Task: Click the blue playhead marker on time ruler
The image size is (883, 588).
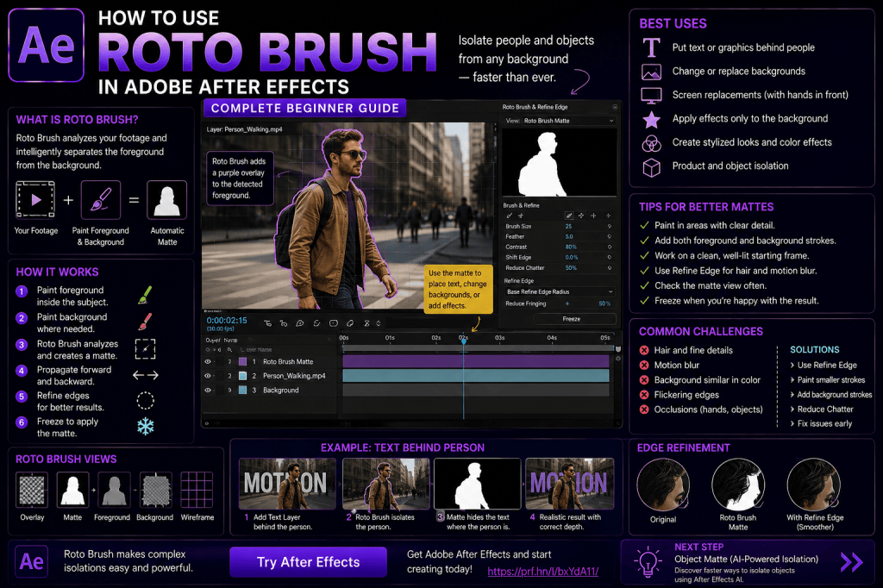Action: click(x=463, y=341)
